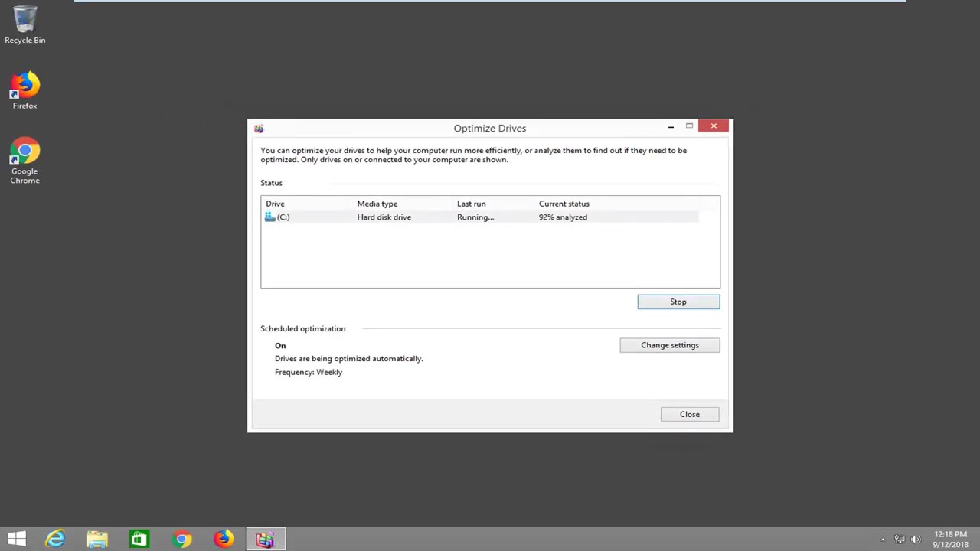Open the Google Chrome desktop shortcut
Screen dimensions: 980x551
click(x=24, y=161)
